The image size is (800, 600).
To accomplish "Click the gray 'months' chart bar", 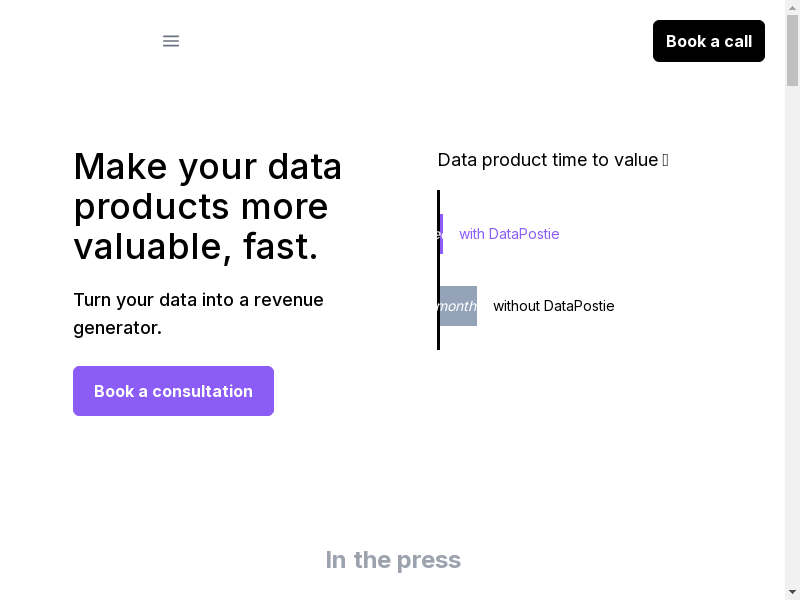I will (458, 306).
